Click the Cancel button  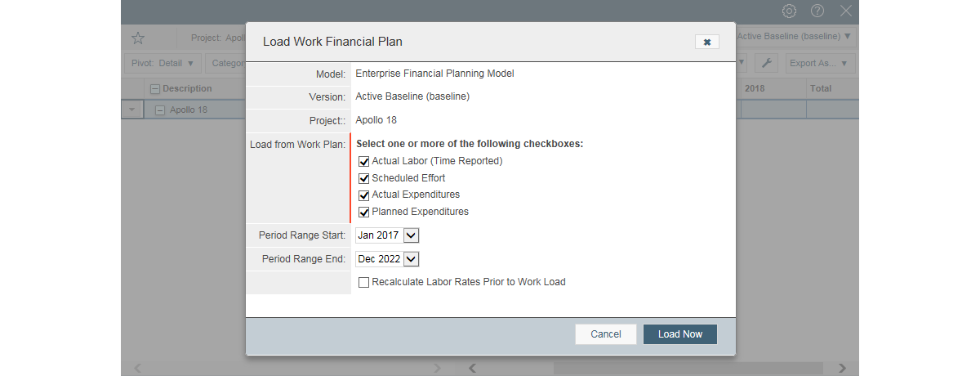606,334
